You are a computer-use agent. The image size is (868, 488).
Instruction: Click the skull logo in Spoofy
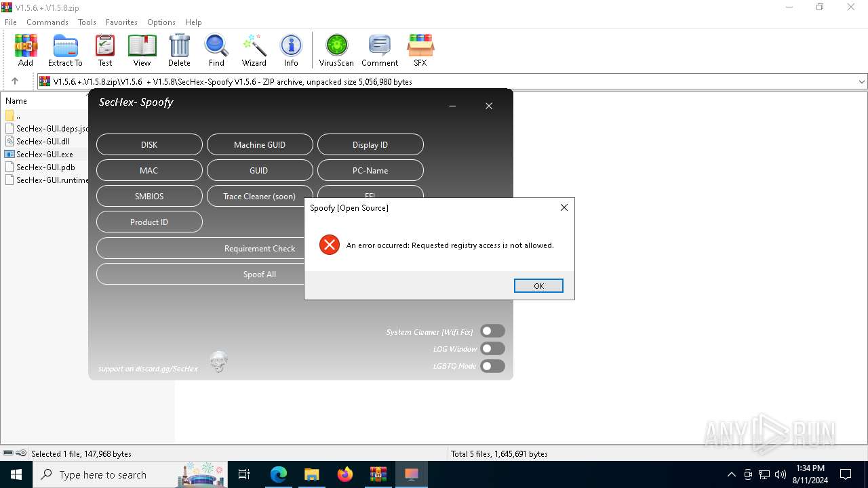pyautogui.click(x=218, y=362)
